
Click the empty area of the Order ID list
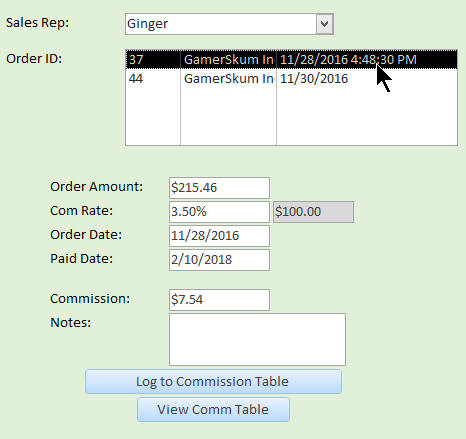pos(291,117)
